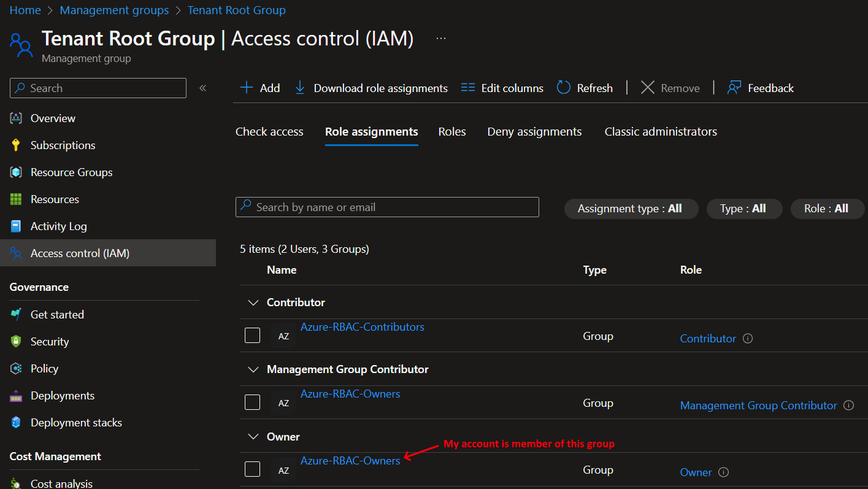Click Management groups breadcrumb link
Viewport: 868px width, 489px height.
point(114,10)
